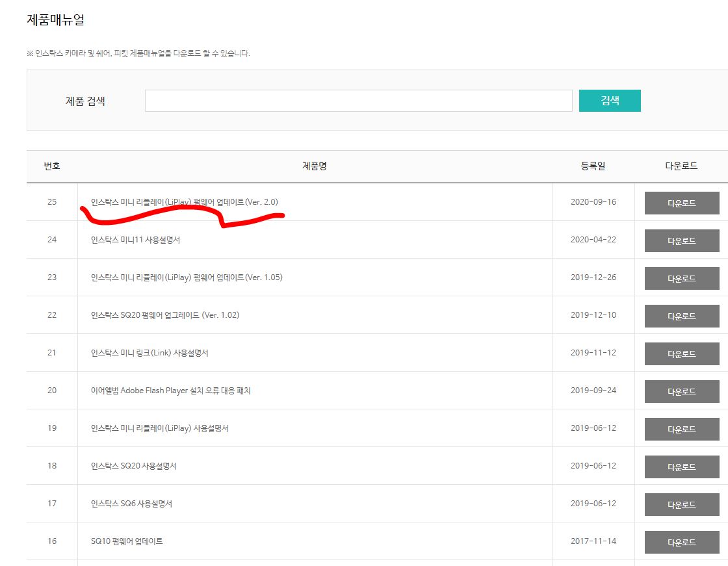Screen dimensions: 728x566
Task: Click row number 20
Action: click(52, 391)
